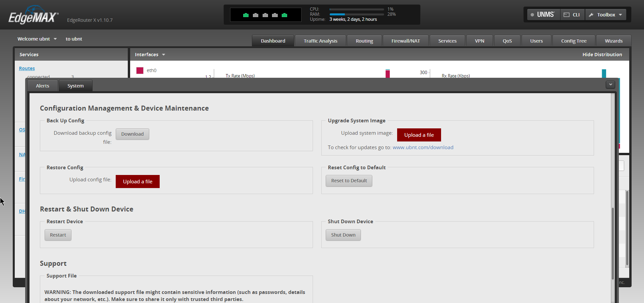Screen dimensions: 644x303
Task: Switch to the Alerts tab
Action: pyautogui.click(x=43, y=86)
